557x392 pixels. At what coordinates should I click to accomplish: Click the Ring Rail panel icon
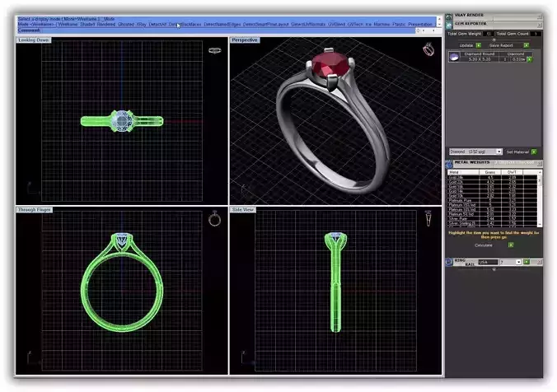[449, 262]
